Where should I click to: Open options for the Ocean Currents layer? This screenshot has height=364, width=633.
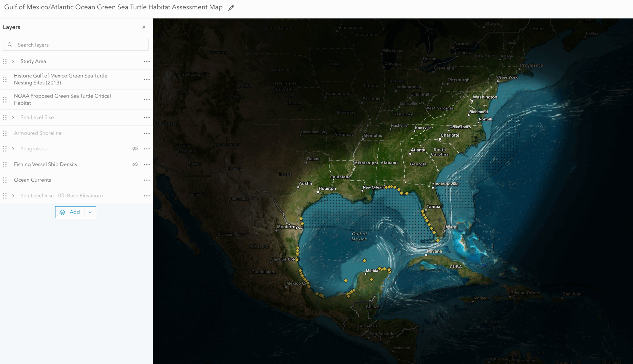[147, 180]
